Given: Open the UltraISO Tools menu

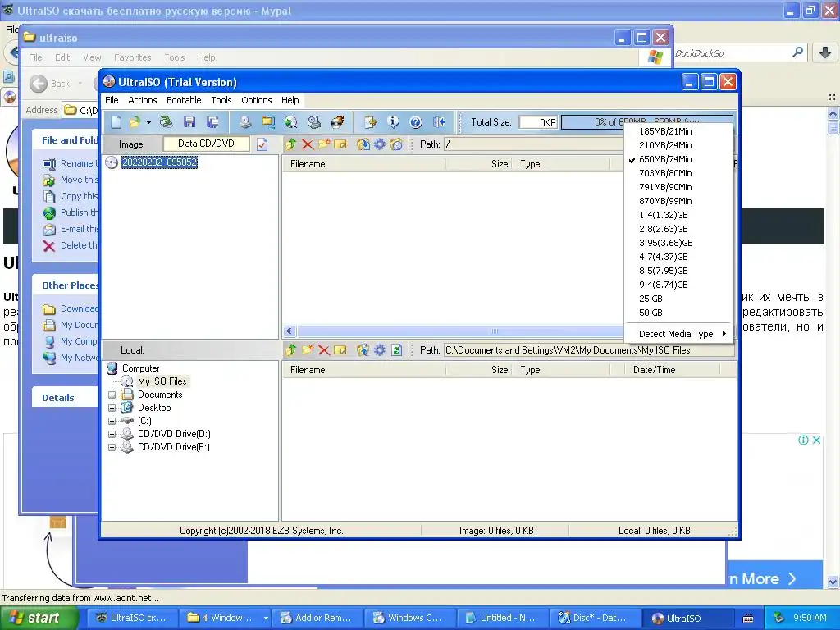Looking at the screenshot, I should coord(221,100).
